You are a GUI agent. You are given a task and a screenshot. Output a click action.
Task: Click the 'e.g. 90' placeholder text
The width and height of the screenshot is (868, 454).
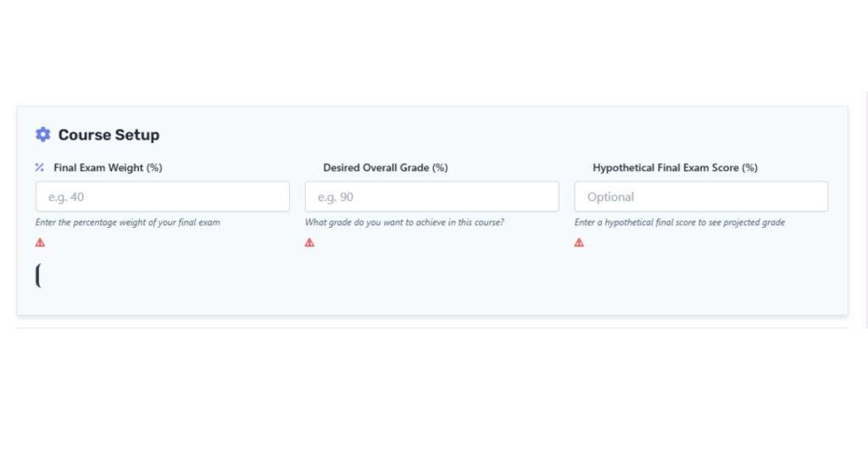click(x=335, y=197)
